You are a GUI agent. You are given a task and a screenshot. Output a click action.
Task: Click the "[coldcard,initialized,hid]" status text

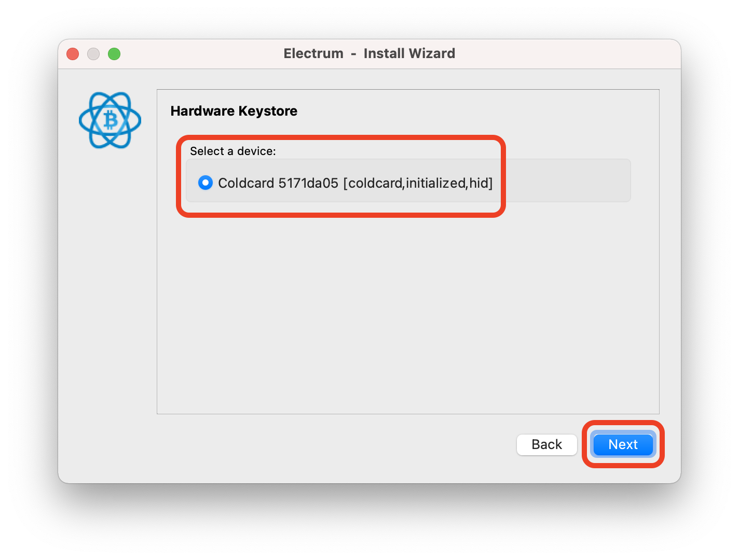pyautogui.click(x=418, y=183)
